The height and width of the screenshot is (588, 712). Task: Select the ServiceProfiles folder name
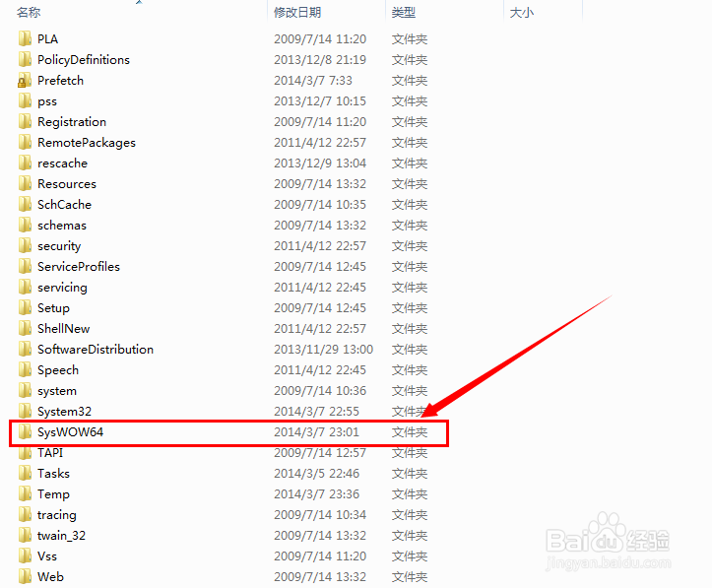(79, 267)
